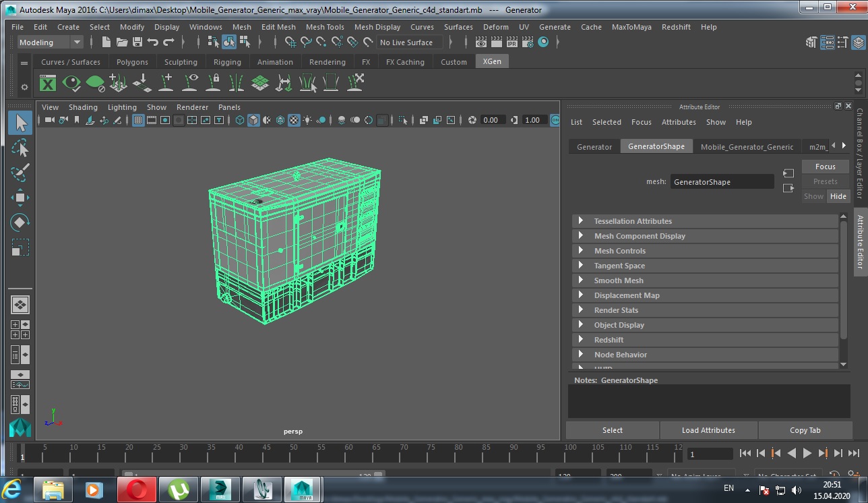Toggle viewport isolate select icon

coord(403,120)
